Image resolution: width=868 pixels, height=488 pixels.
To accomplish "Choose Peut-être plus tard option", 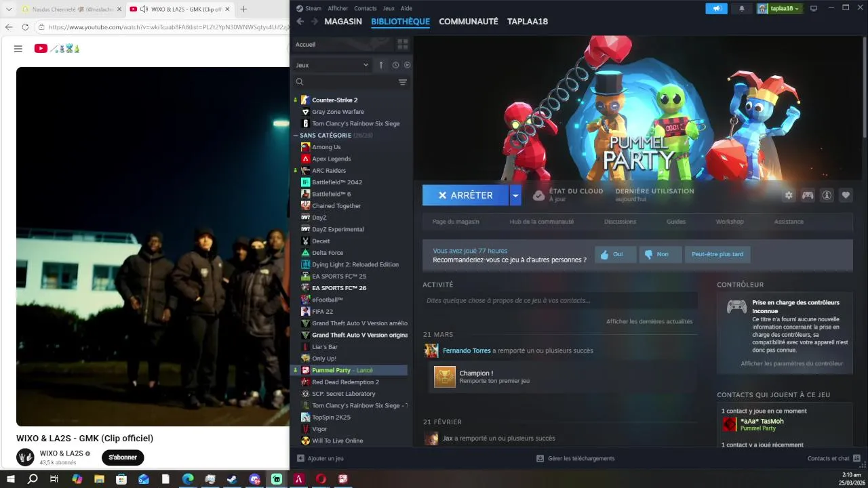I will [x=717, y=254].
